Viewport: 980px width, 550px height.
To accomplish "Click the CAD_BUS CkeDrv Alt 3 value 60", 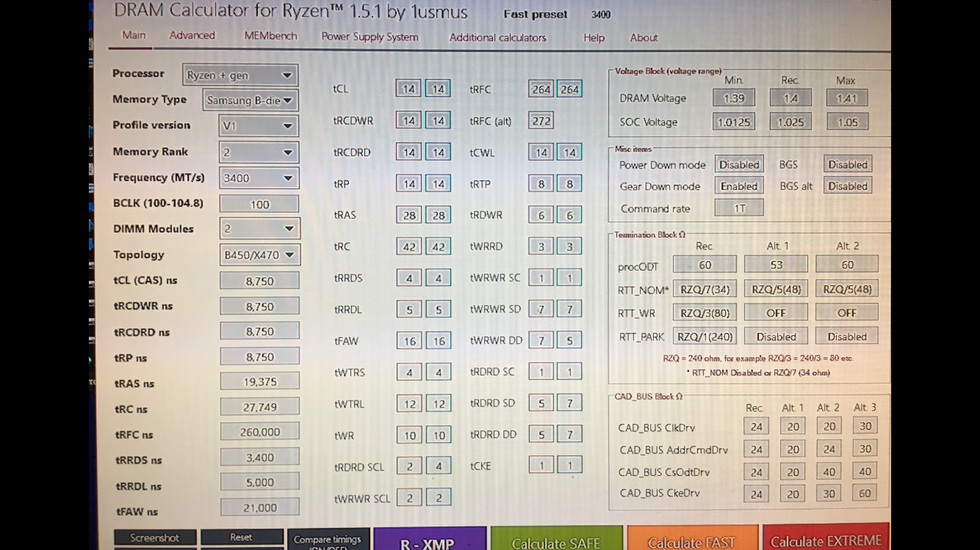I will coord(864,493).
